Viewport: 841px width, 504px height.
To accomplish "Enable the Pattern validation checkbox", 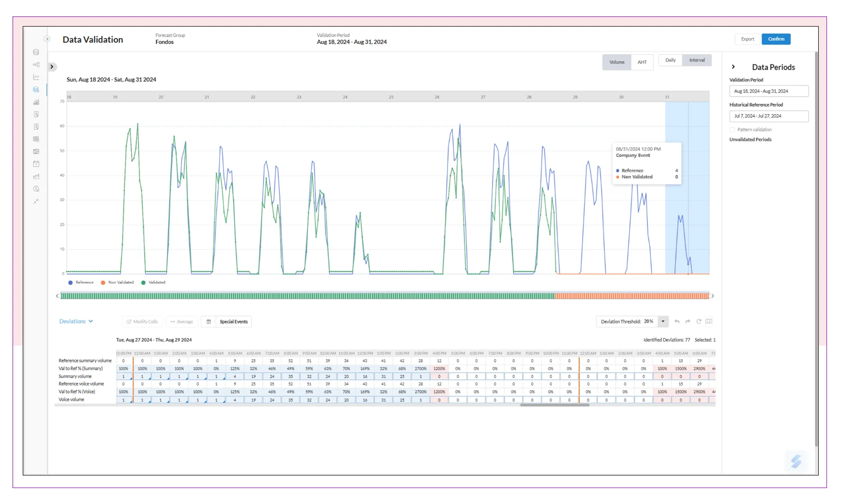I will 732,130.
